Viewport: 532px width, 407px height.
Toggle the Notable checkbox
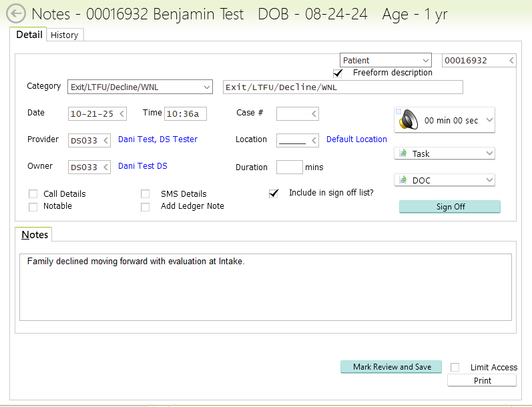click(x=33, y=207)
